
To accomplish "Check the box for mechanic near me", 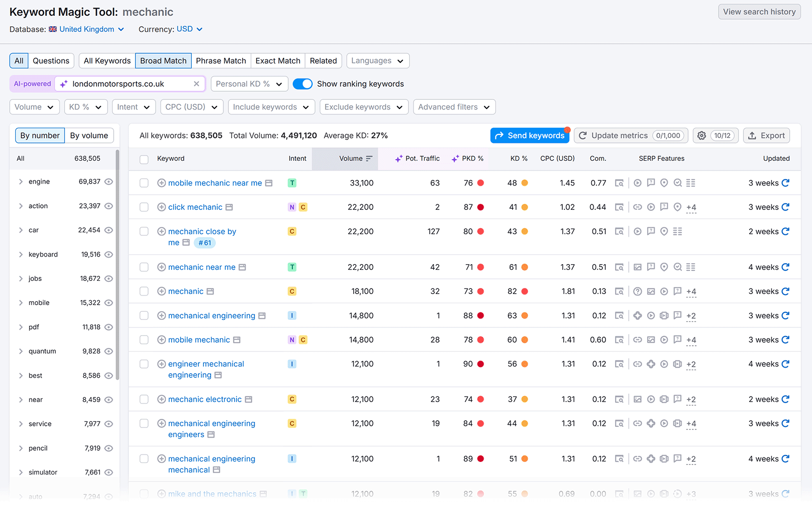I will [144, 267].
